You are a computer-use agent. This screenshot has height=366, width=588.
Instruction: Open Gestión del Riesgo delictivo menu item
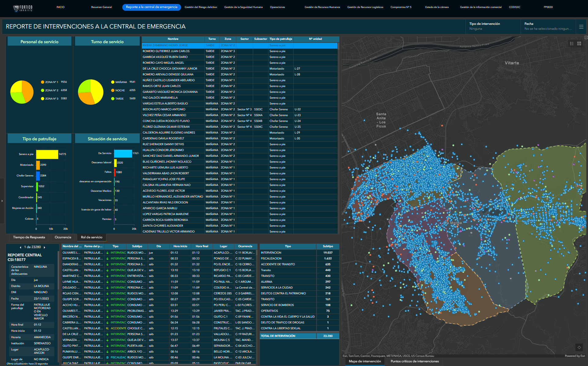201,7
